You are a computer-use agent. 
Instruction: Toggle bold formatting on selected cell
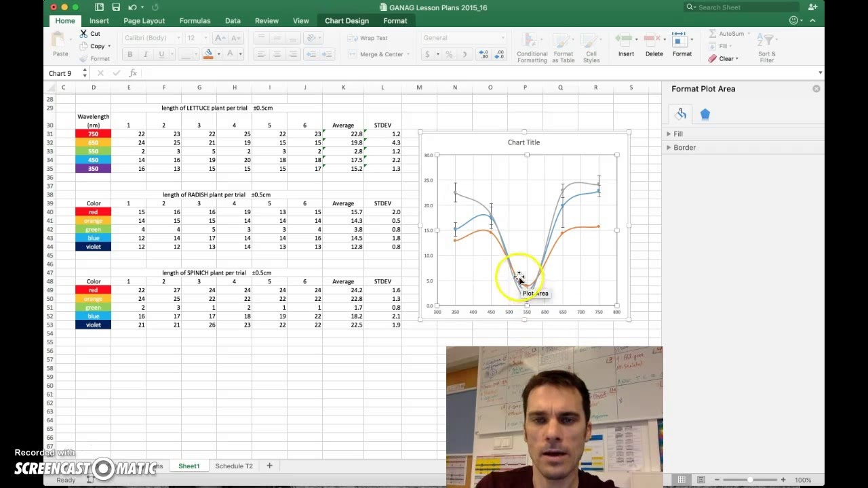pyautogui.click(x=130, y=54)
